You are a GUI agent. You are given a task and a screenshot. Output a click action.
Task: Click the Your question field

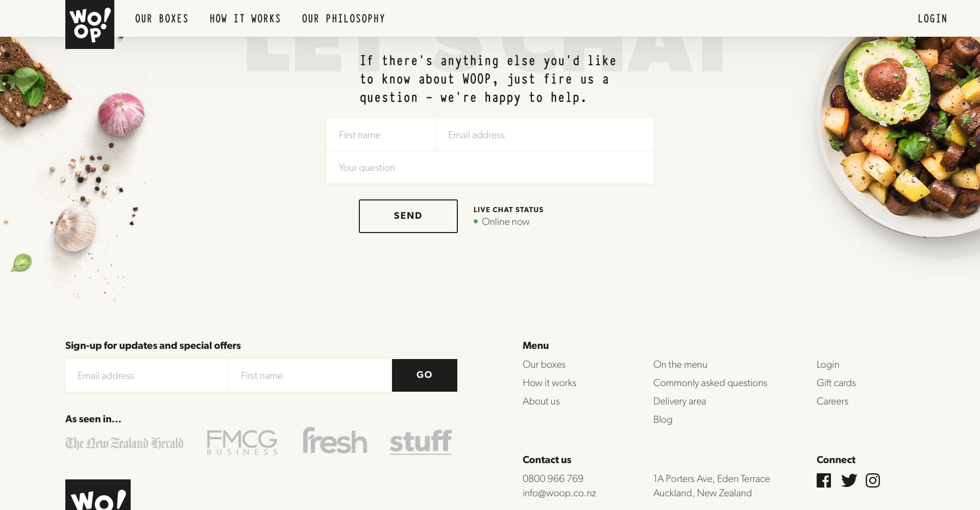489,167
